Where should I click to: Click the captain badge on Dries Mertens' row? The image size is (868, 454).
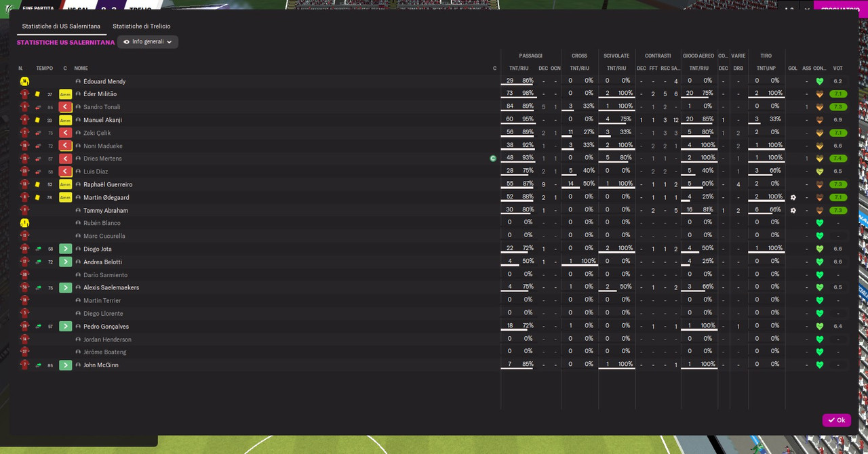pyautogui.click(x=493, y=159)
